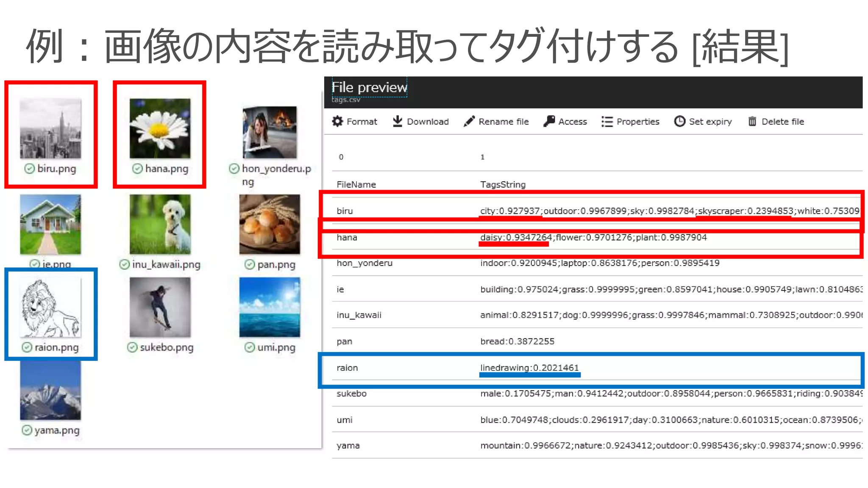Select the ie.png house thumbnail
This screenshot has width=868, height=488.
[x=50, y=225]
